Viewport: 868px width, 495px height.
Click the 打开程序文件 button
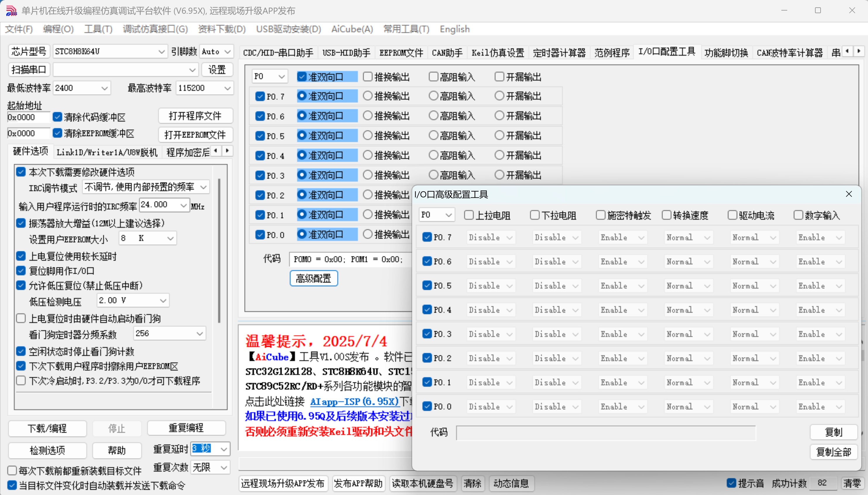click(x=195, y=116)
